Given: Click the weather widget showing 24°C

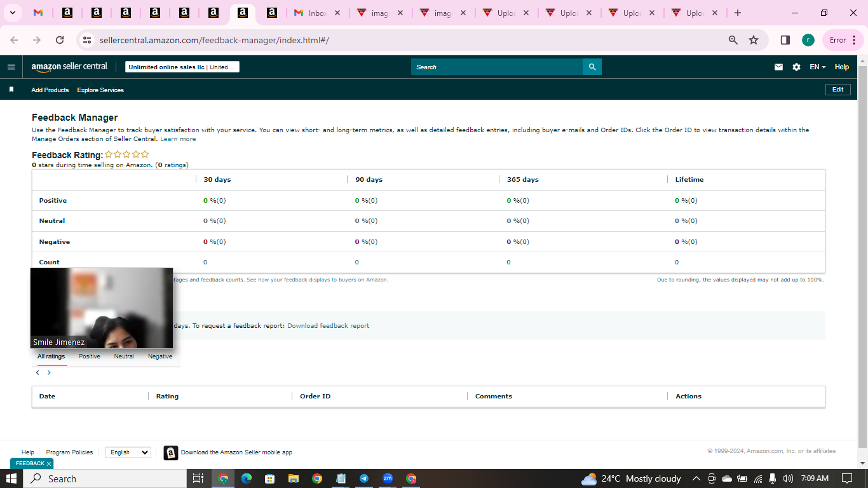Looking at the screenshot, I should click(632, 478).
